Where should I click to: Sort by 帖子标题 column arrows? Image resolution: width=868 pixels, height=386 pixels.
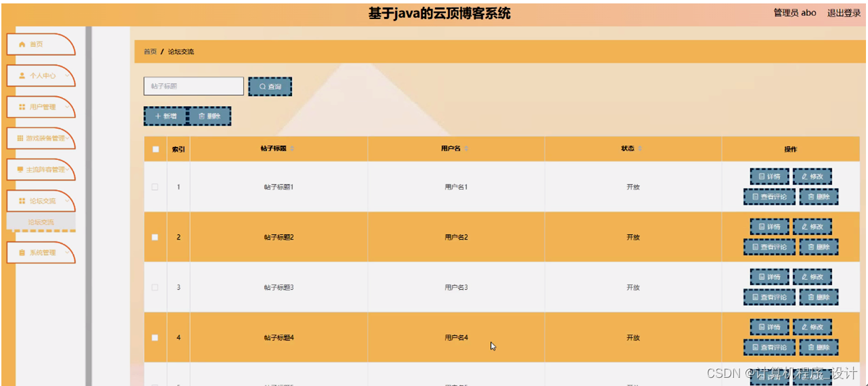click(293, 148)
